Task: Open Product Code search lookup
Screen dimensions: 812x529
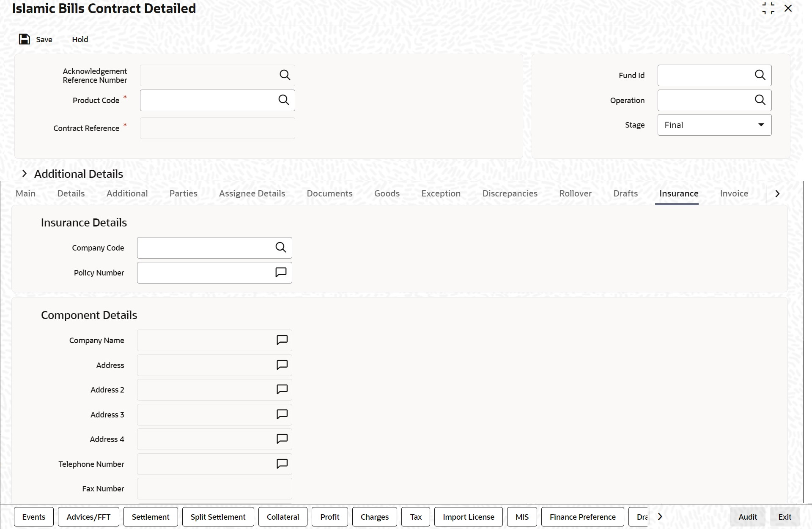Action: [284, 100]
